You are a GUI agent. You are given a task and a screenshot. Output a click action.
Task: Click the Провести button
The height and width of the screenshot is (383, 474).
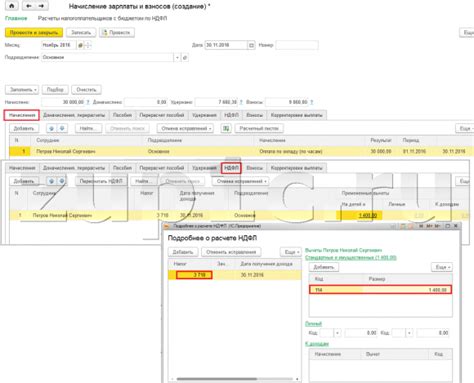(x=117, y=32)
